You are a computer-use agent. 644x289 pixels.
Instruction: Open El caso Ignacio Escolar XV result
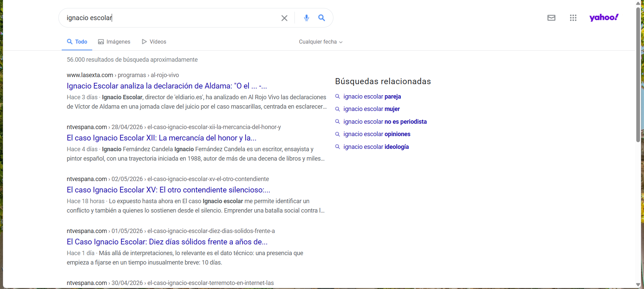168,190
